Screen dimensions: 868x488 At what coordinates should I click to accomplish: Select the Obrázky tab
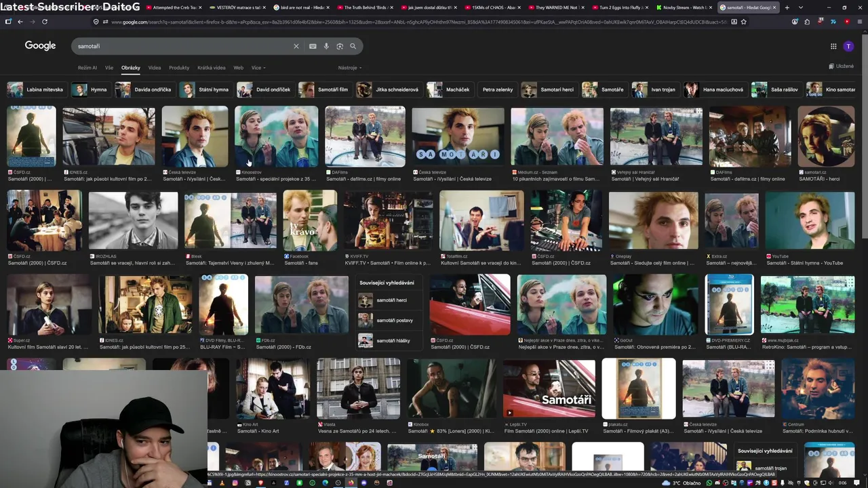coord(131,68)
